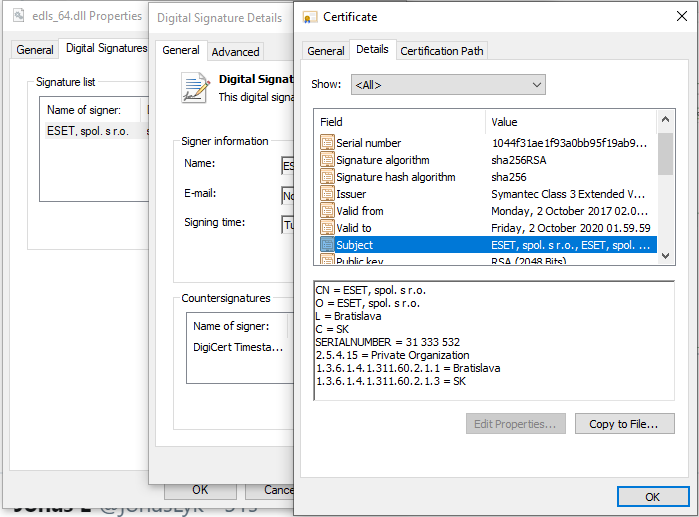Open Advanced tab in Digital Signature Details

point(235,52)
